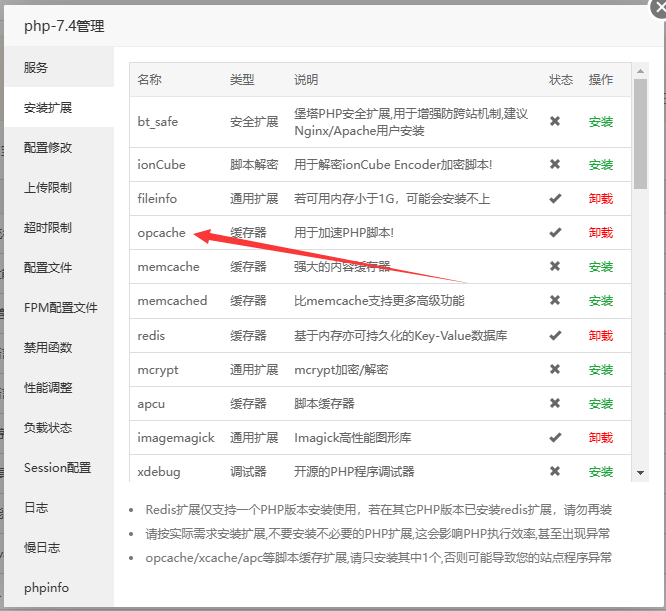This screenshot has height=611, width=666.
Task: Click the 调试器 type cell
Action: 248,471
